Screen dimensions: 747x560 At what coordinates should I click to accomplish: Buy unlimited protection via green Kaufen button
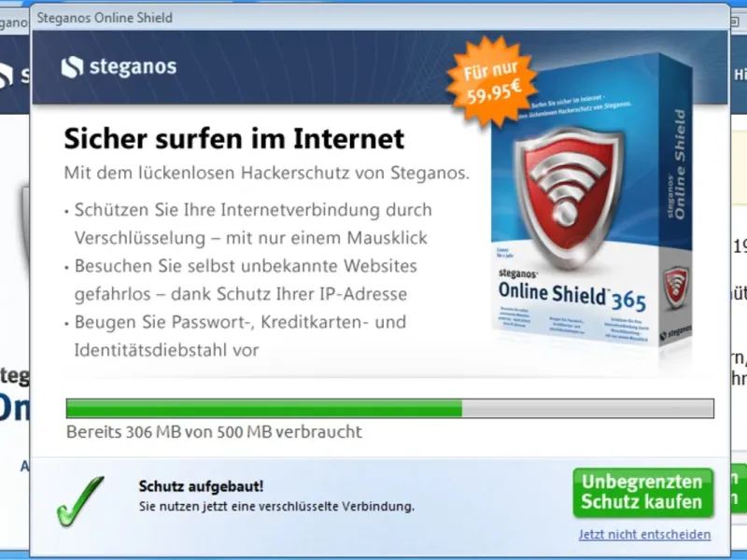(642, 493)
